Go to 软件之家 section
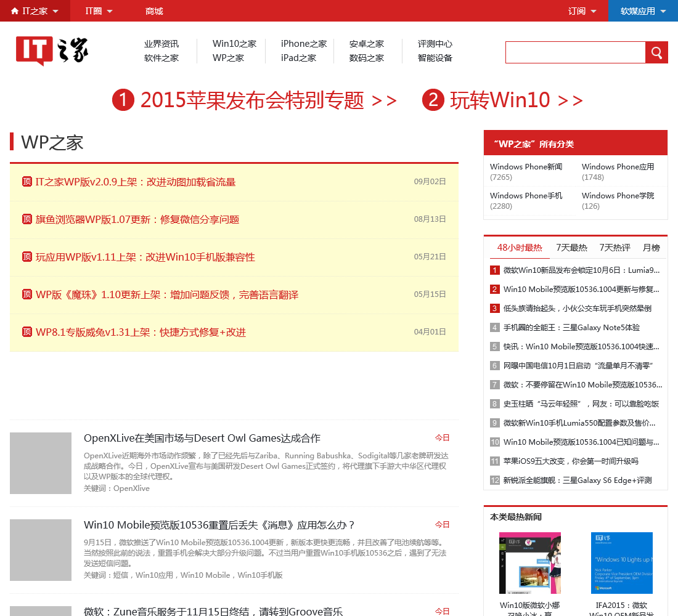 point(161,58)
